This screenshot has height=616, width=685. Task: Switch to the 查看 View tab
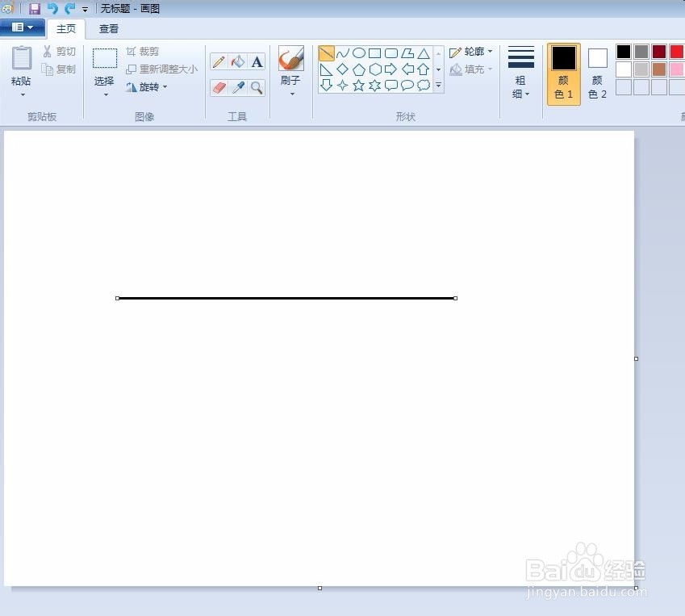109,29
